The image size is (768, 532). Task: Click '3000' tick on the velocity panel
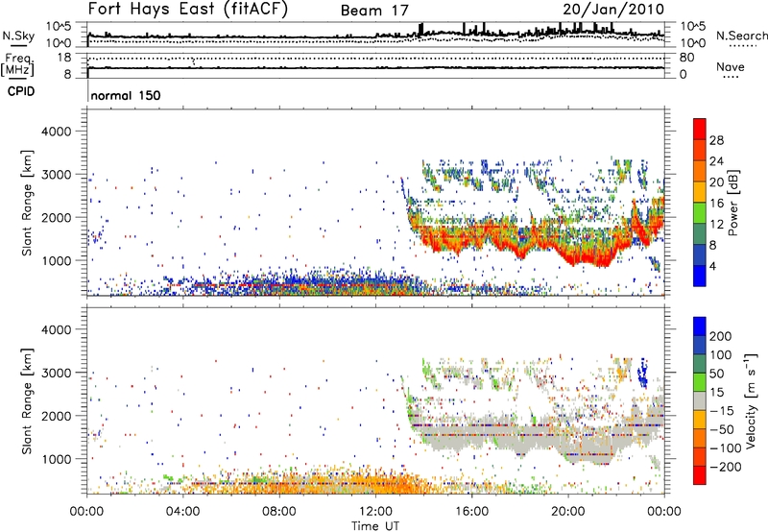click(x=56, y=373)
